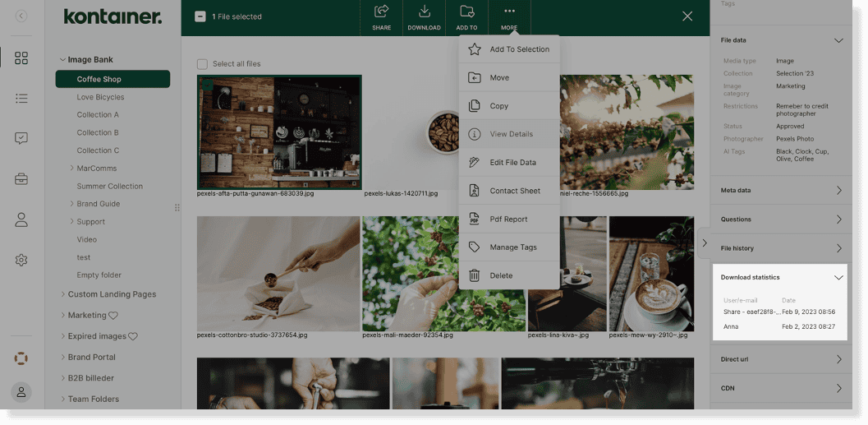Open the pexels-mali-maeder-92354.jpg thumbnail
This screenshot has height=425, width=868.
coord(444,274)
